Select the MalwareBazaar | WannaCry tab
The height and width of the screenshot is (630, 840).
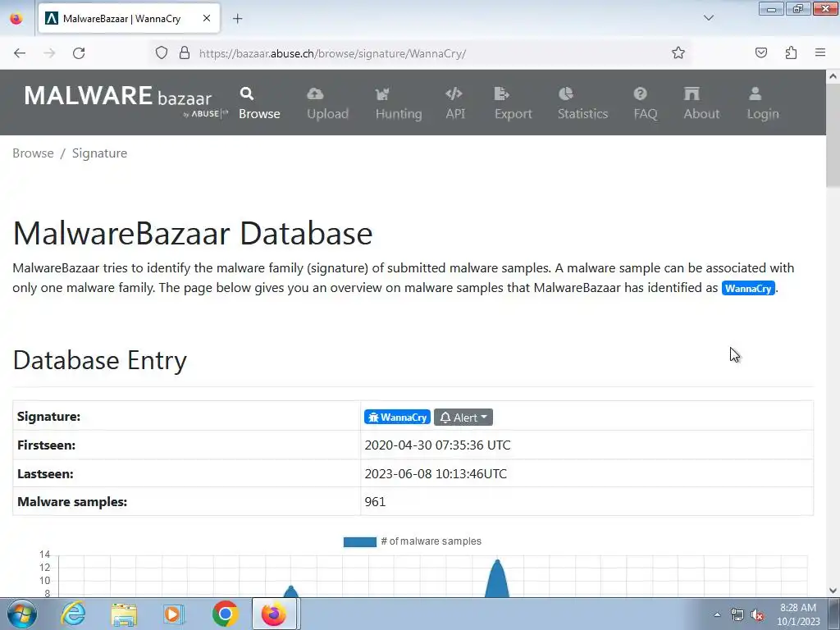[129, 19]
